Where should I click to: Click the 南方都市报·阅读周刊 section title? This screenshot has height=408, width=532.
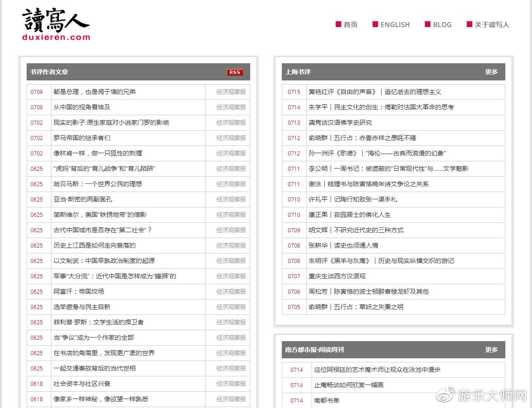pyautogui.click(x=314, y=350)
